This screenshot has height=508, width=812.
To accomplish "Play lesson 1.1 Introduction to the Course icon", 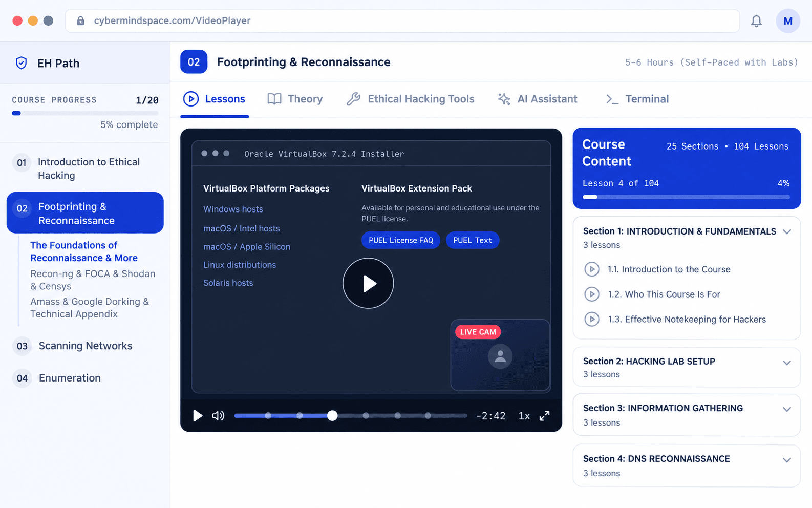I will (592, 269).
